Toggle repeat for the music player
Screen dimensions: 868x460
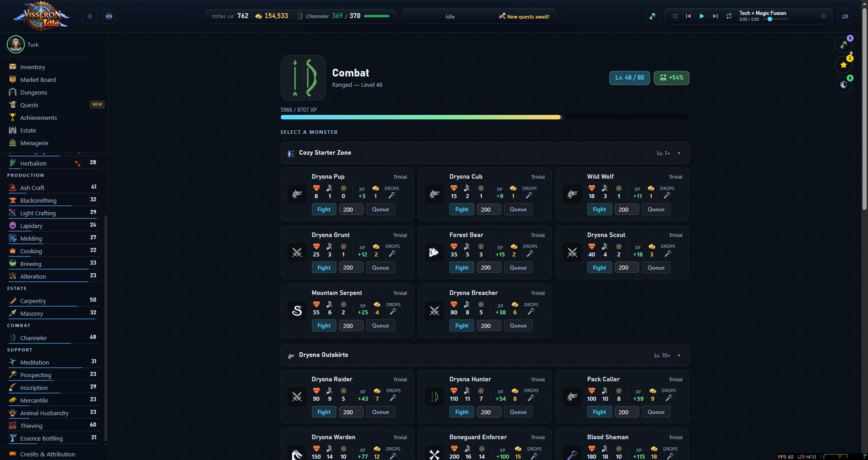pyautogui.click(x=729, y=16)
